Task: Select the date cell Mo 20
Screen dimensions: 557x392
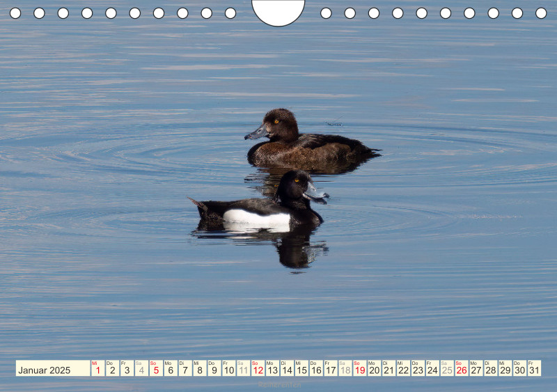Action: coord(375,368)
